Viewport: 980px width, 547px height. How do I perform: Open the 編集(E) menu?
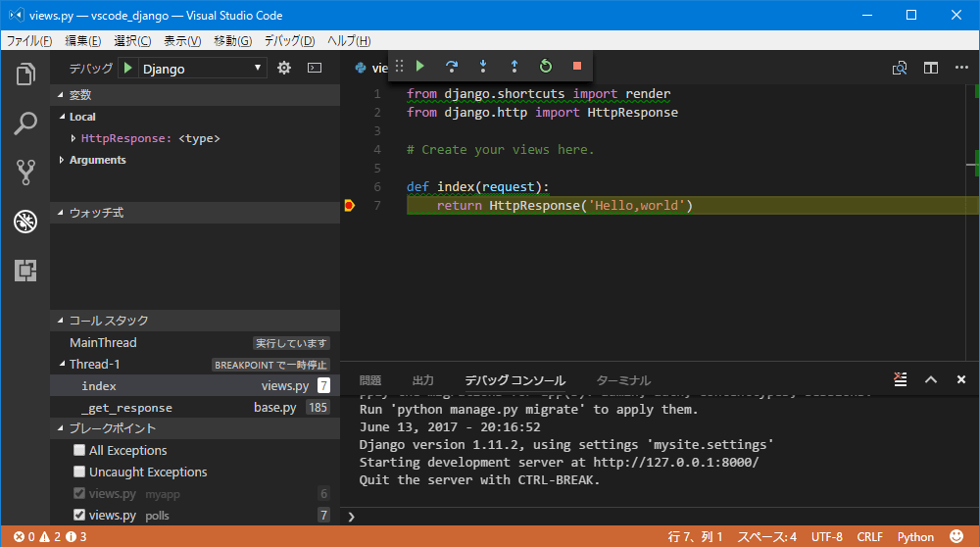83,40
